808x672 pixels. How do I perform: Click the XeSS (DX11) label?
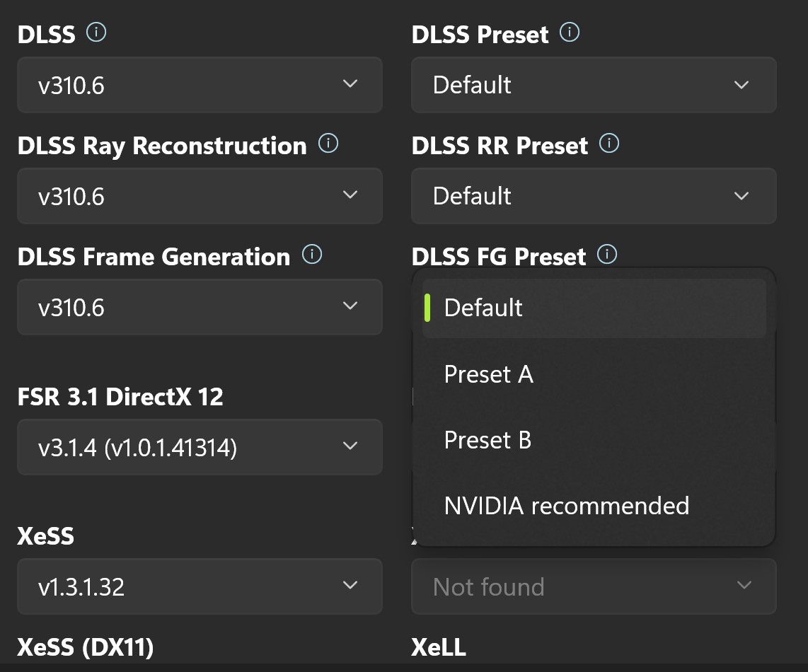[x=86, y=648]
